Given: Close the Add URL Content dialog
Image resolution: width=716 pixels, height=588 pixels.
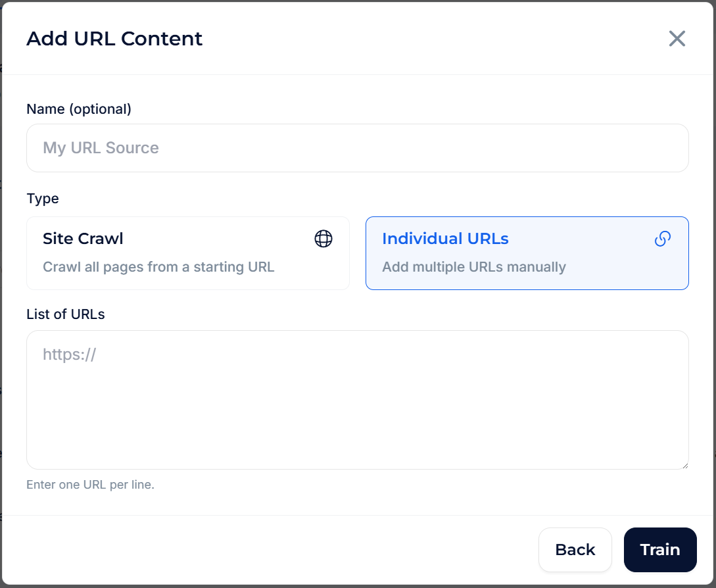Looking at the screenshot, I should [x=677, y=39].
